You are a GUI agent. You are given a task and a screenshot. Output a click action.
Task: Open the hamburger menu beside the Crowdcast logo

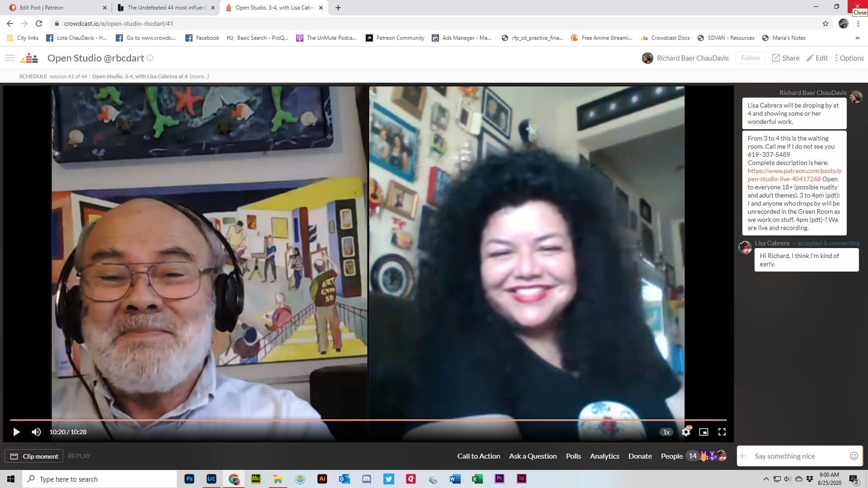9,58
